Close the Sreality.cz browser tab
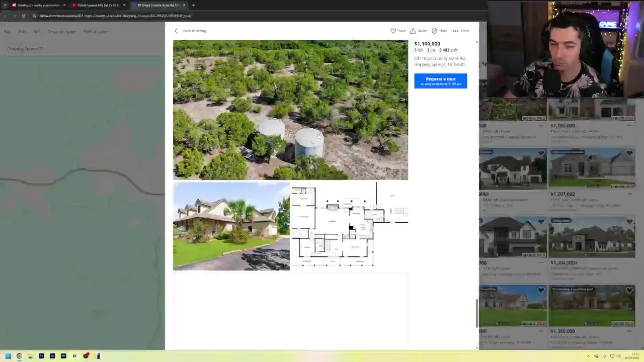Image resolution: width=644 pixels, height=362 pixels. (x=64, y=5)
